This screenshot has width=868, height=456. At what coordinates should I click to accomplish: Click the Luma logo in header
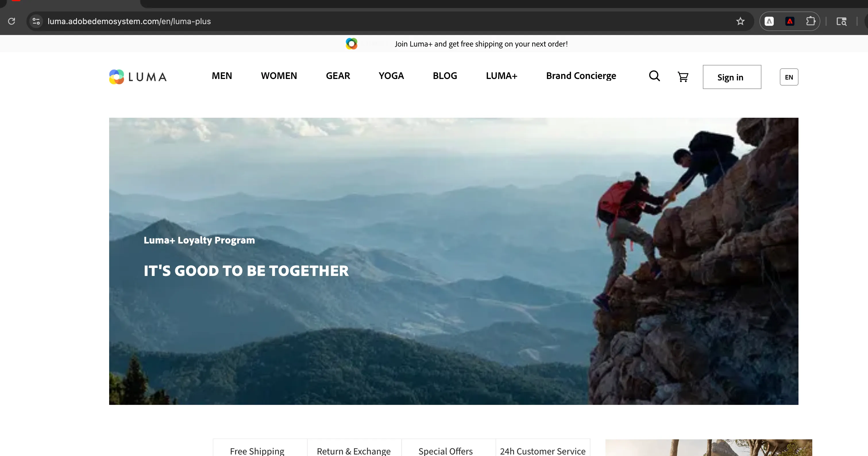138,77
